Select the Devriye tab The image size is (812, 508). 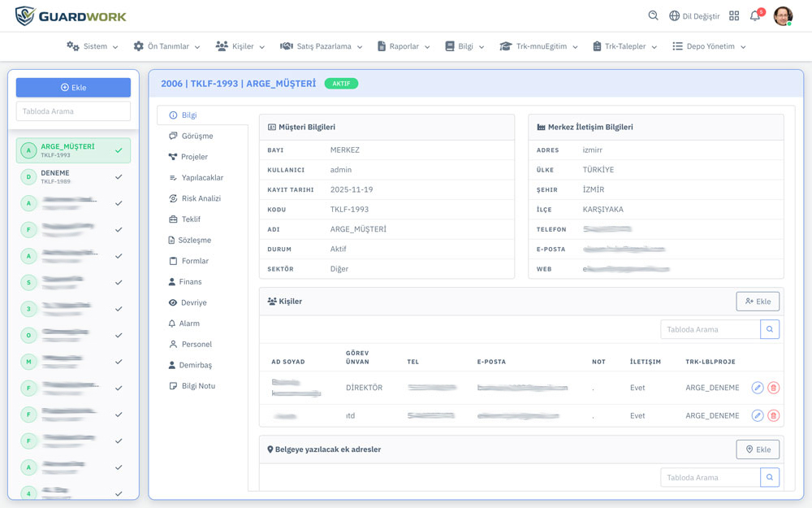click(x=193, y=302)
